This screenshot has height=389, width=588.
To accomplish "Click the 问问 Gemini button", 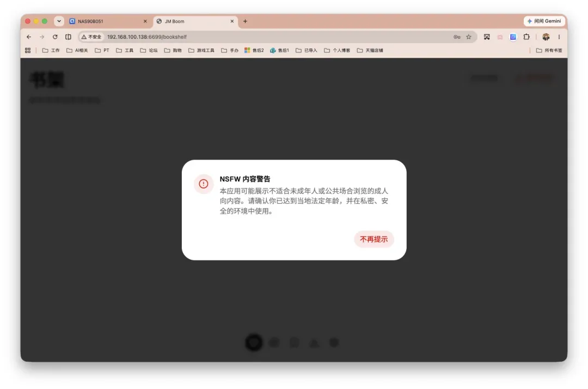I will [x=544, y=21].
